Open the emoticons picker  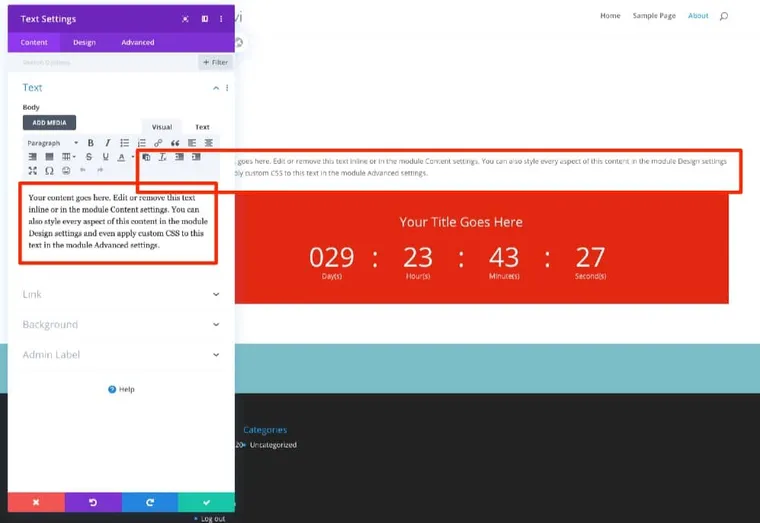pyautogui.click(x=66, y=171)
